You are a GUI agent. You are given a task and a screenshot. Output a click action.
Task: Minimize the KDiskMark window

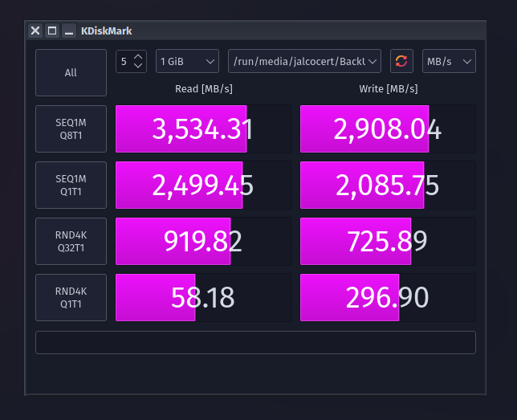click(69, 31)
